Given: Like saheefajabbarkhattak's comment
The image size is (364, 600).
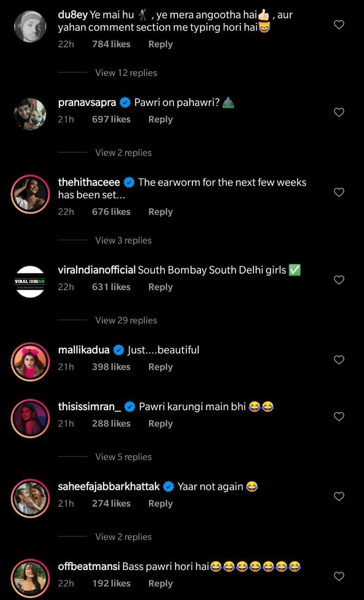Looking at the screenshot, I should click(x=339, y=496).
